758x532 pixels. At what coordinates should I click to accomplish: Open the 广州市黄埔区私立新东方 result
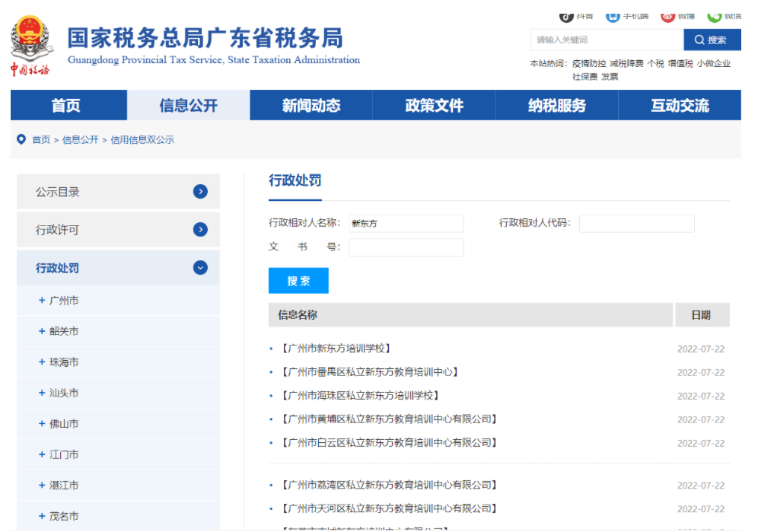click(389, 419)
